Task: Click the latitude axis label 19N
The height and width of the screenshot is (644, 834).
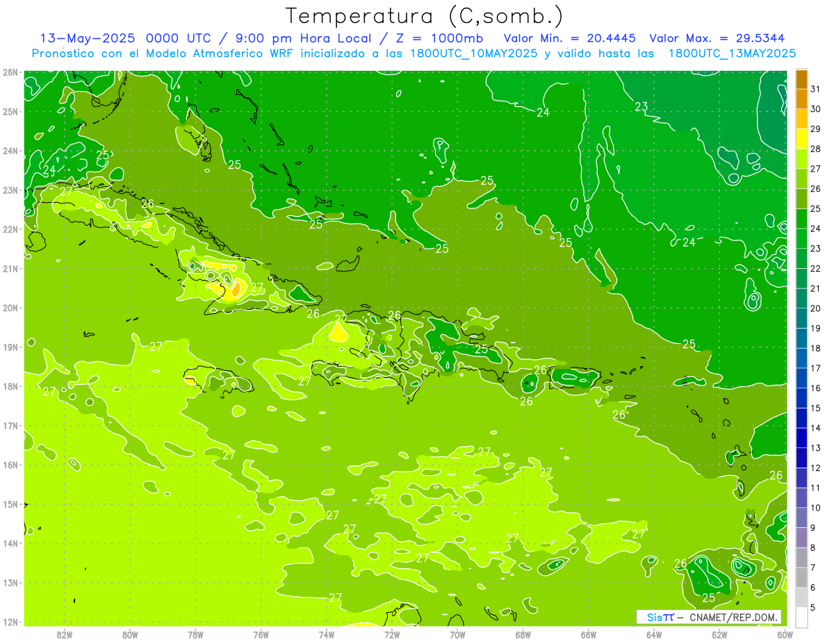Action: (x=10, y=347)
